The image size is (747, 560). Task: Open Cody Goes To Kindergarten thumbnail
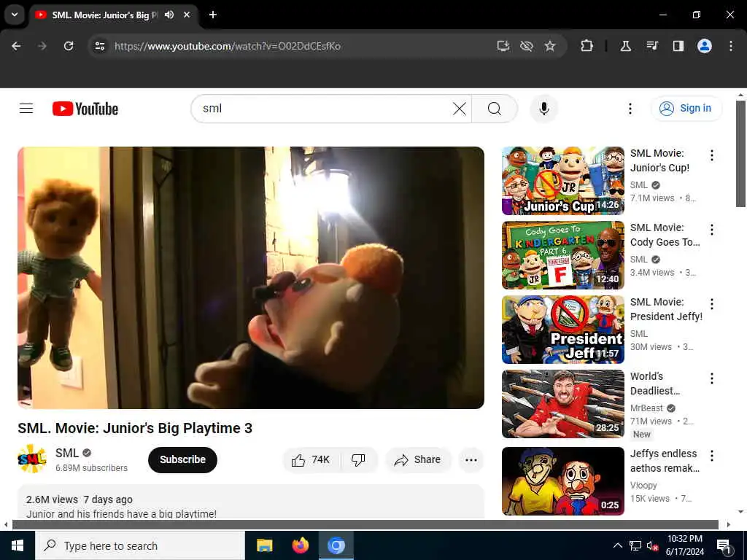pos(562,254)
